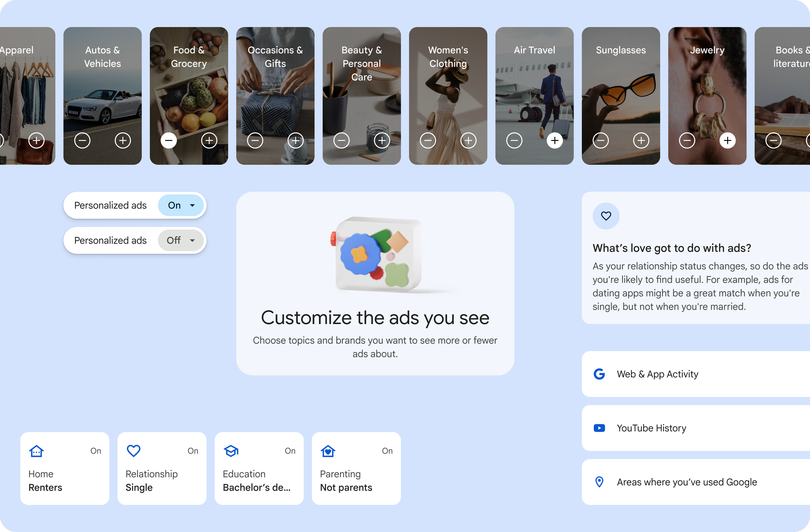Click minus icon on Sunglasses card
The height and width of the screenshot is (532, 810).
(601, 140)
